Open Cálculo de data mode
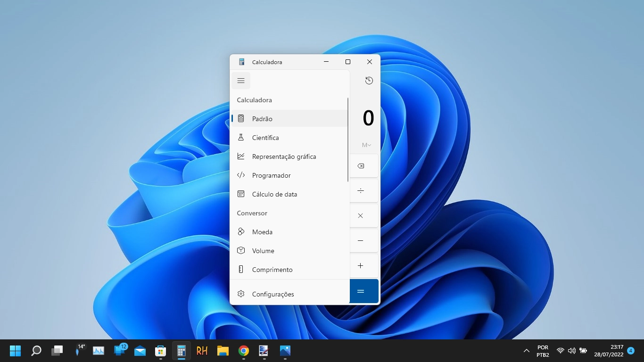 point(289,194)
